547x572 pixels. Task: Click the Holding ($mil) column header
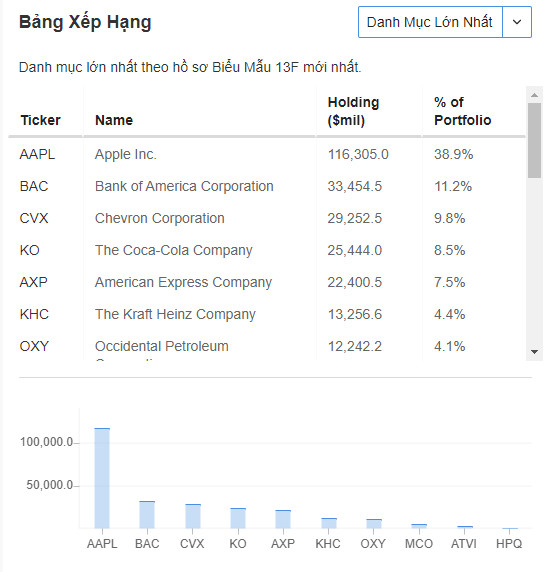[353, 111]
